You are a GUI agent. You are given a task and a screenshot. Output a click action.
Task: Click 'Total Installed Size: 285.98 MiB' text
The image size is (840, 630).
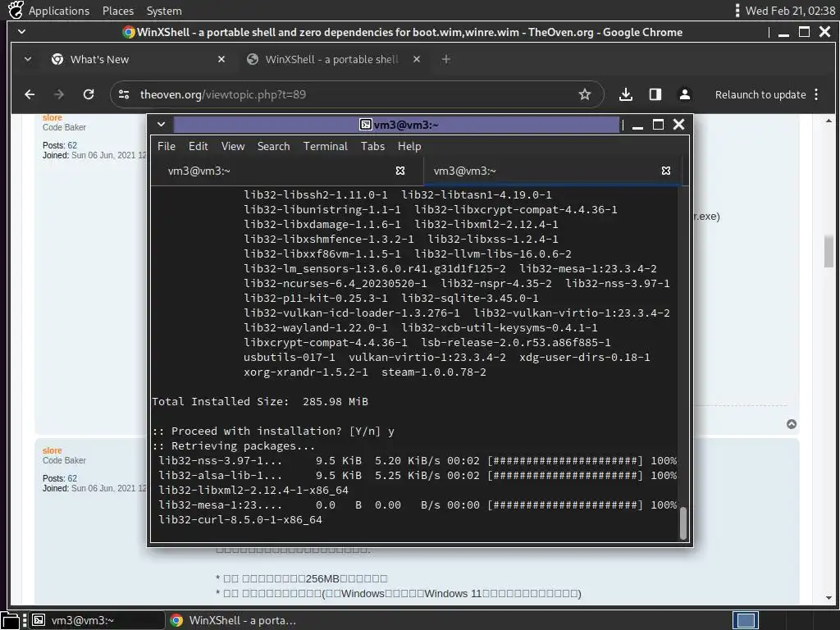coord(260,402)
